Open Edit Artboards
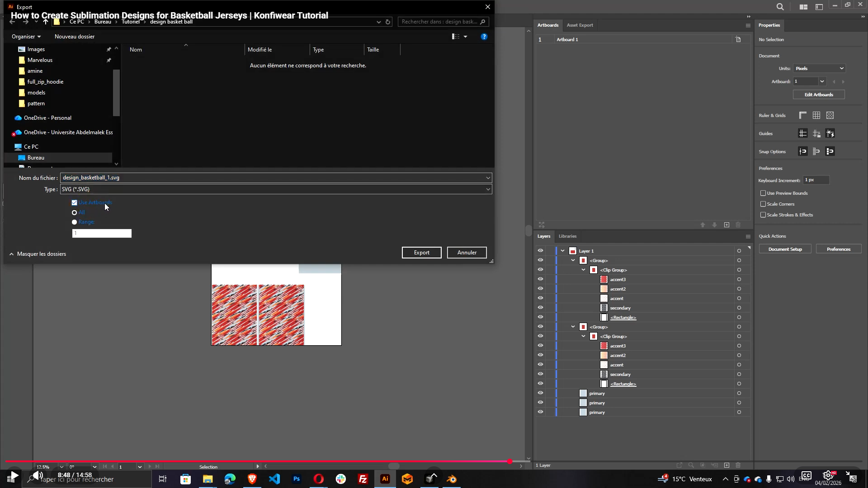Image resolution: width=868 pixels, height=488 pixels. click(818, 94)
